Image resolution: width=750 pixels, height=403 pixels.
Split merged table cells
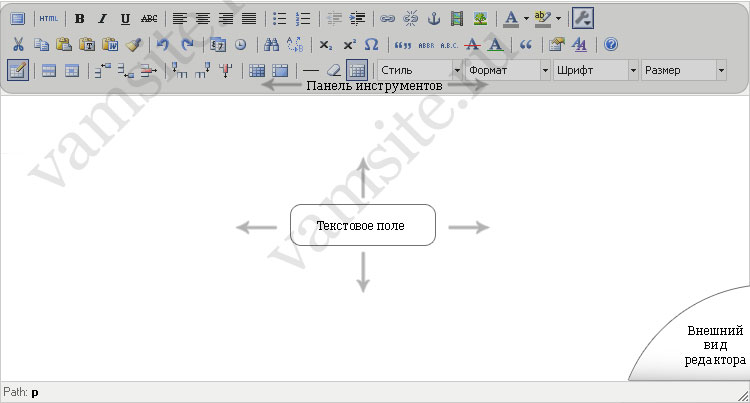(257, 71)
